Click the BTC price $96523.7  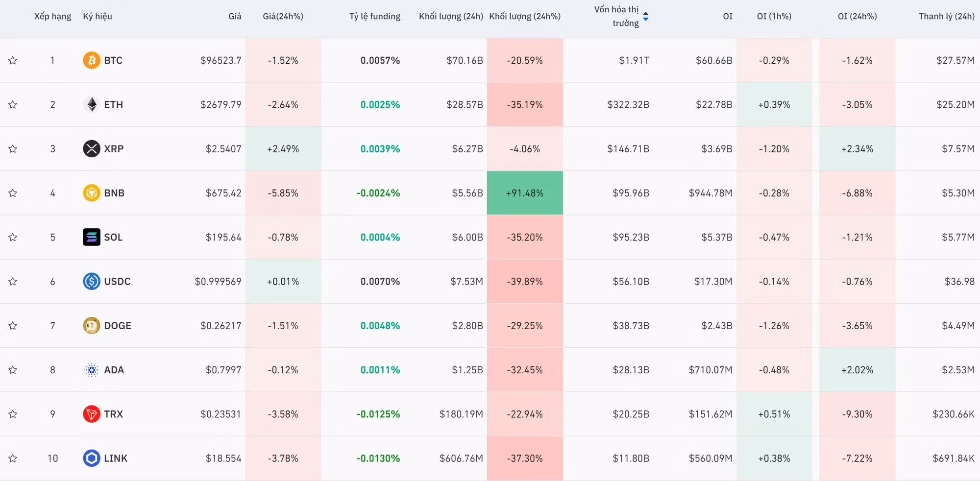(x=220, y=60)
